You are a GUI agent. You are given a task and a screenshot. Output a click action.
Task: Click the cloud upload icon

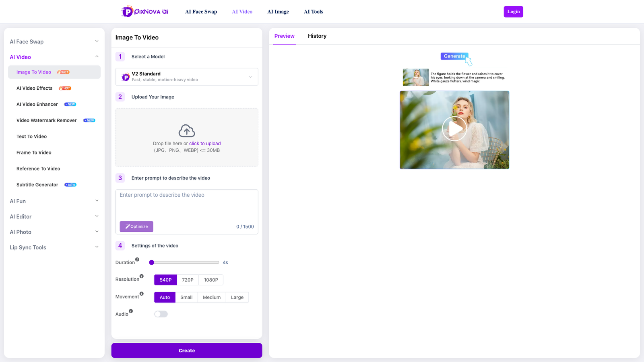click(187, 131)
